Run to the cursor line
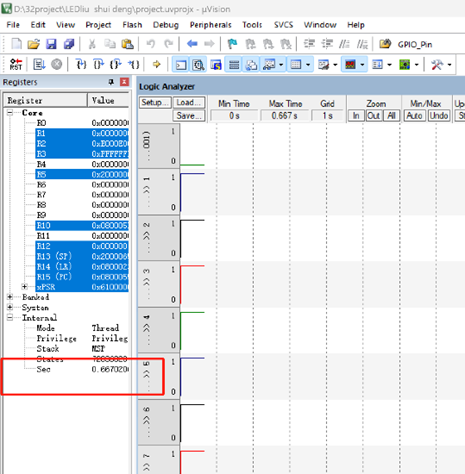Image resolution: width=465 pixels, height=474 pixels. 133,64
